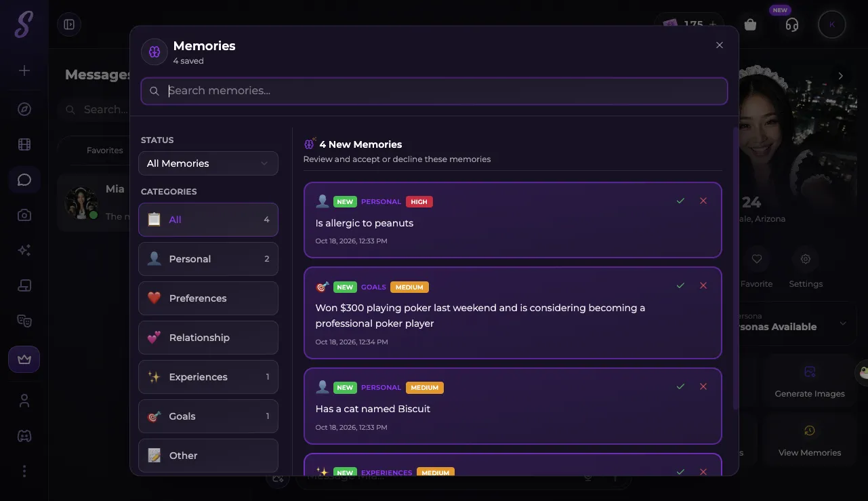
Task: Click the plus icon in left sidebar
Action: 24,71
